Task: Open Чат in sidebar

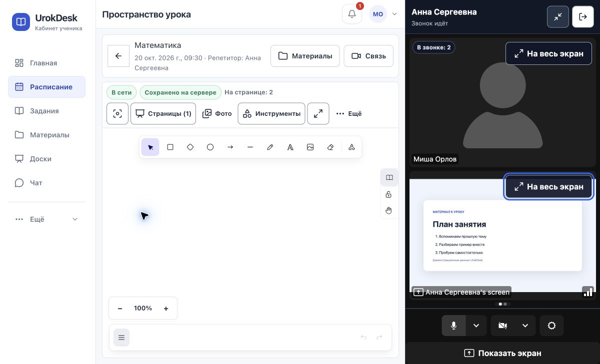Action: [x=46, y=183]
